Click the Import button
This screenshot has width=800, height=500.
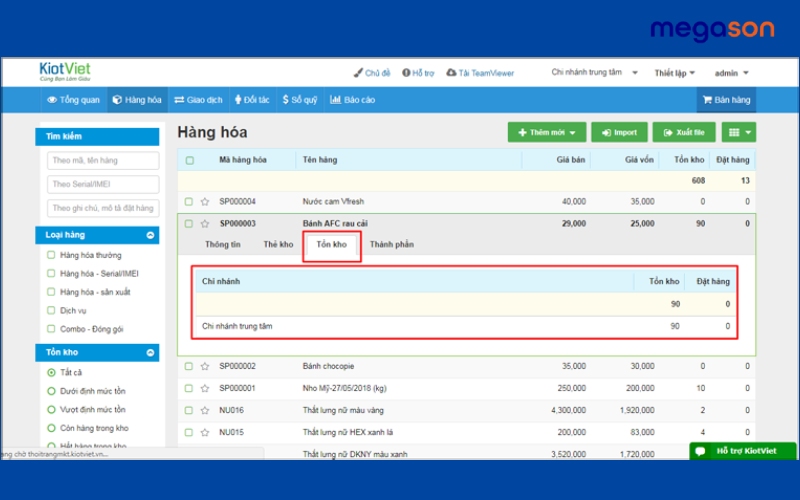click(619, 132)
